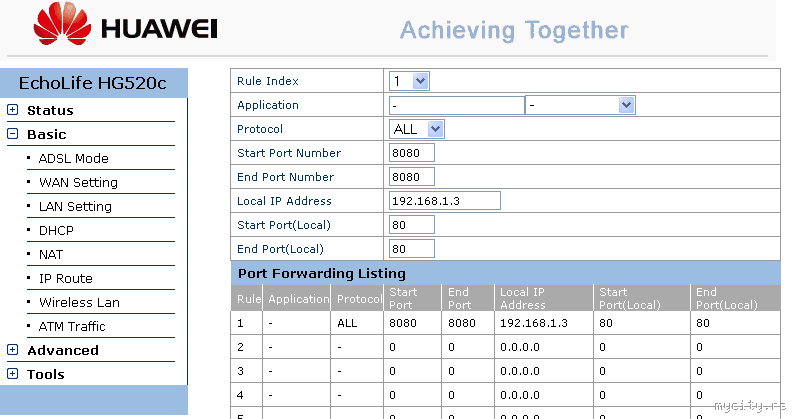Collapse the Basic menu section
Viewport: 793px width, 419px height.
(x=13, y=134)
